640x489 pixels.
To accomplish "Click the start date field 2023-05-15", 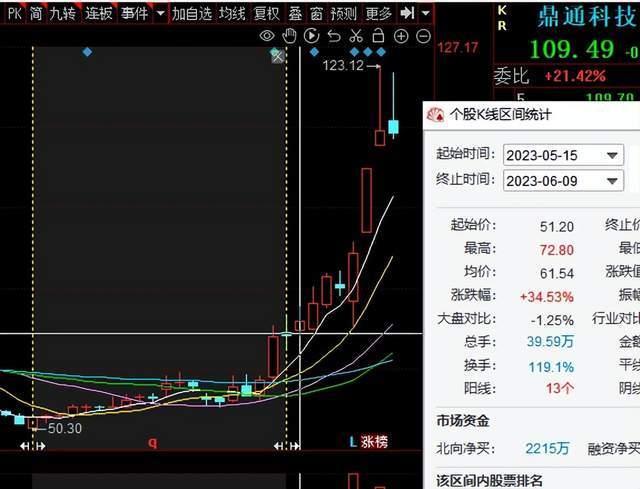I will 563,155.
